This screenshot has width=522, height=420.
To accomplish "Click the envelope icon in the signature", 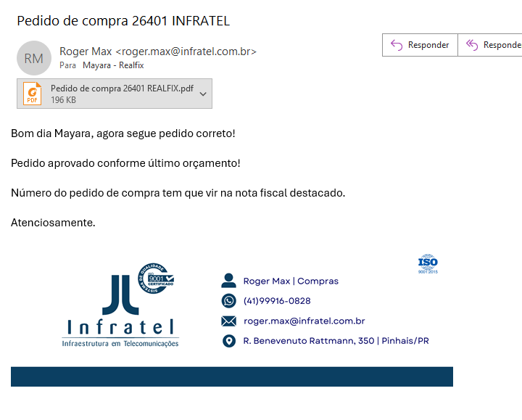I will pyautogui.click(x=228, y=321).
